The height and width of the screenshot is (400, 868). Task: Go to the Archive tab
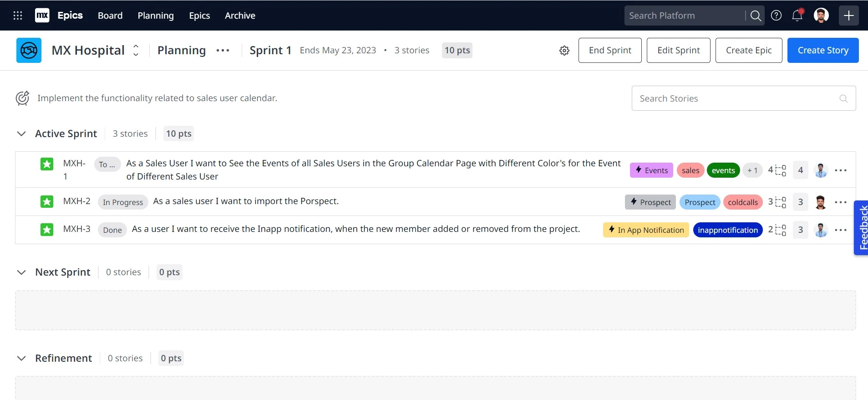coord(240,15)
